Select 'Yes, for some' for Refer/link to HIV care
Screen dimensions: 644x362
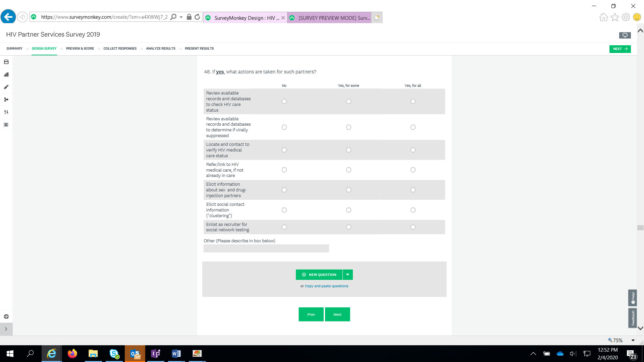348,170
